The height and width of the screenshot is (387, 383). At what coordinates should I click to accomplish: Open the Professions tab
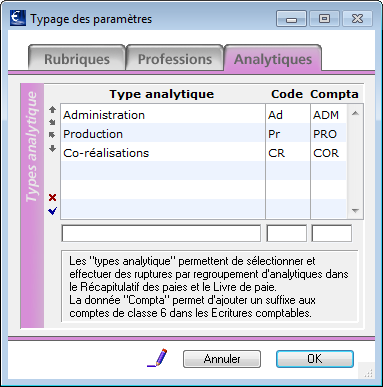pyautogui.click(x=175, y=58)
